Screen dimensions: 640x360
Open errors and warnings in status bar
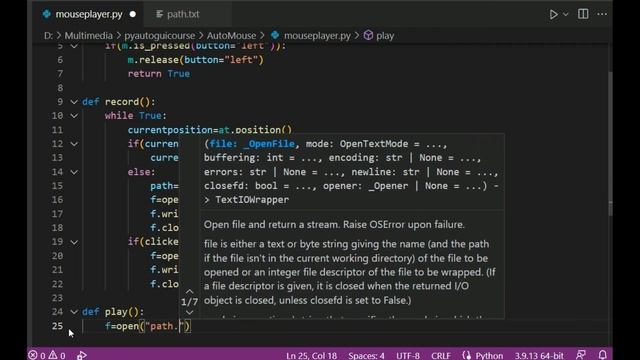[x=47, y=355]
